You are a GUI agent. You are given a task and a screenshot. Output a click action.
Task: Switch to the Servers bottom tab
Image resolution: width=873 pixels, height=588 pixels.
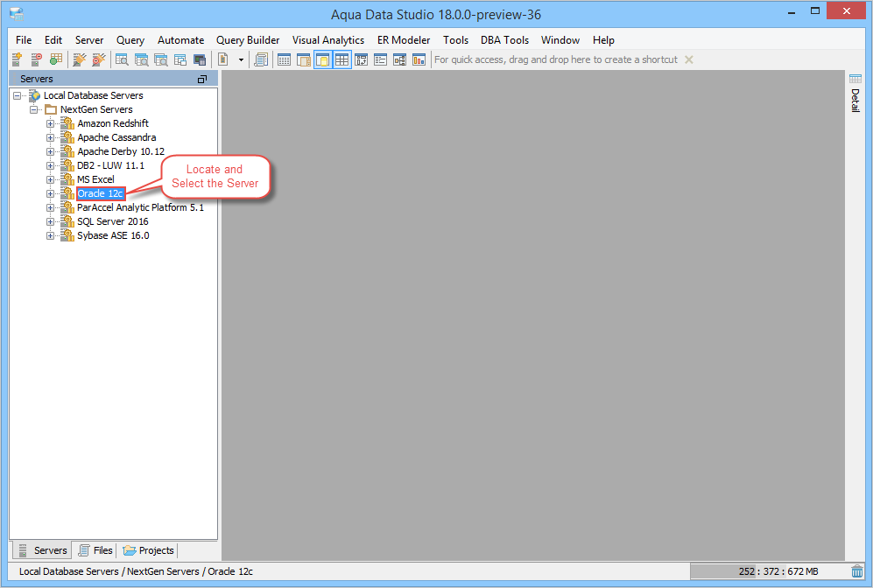42,550
